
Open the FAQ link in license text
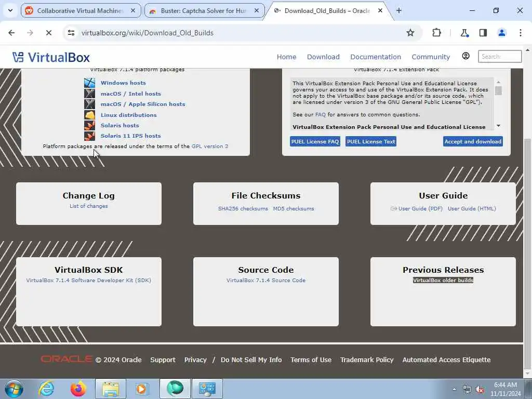tap(320, 115)
